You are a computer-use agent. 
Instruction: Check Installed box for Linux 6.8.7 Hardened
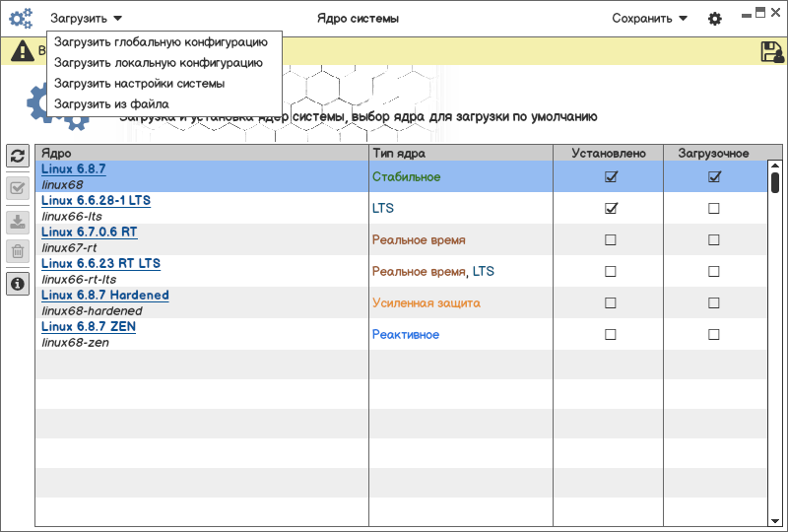[611, 303]
